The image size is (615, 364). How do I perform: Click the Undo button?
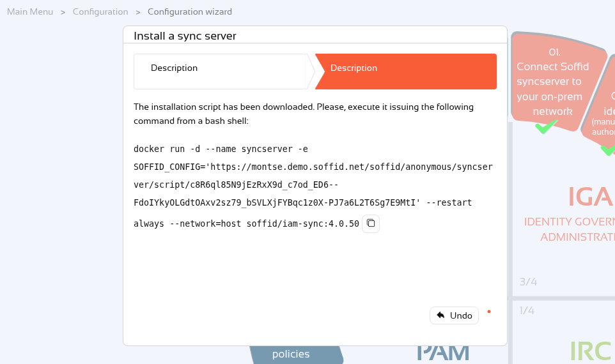tap(454, 315)
